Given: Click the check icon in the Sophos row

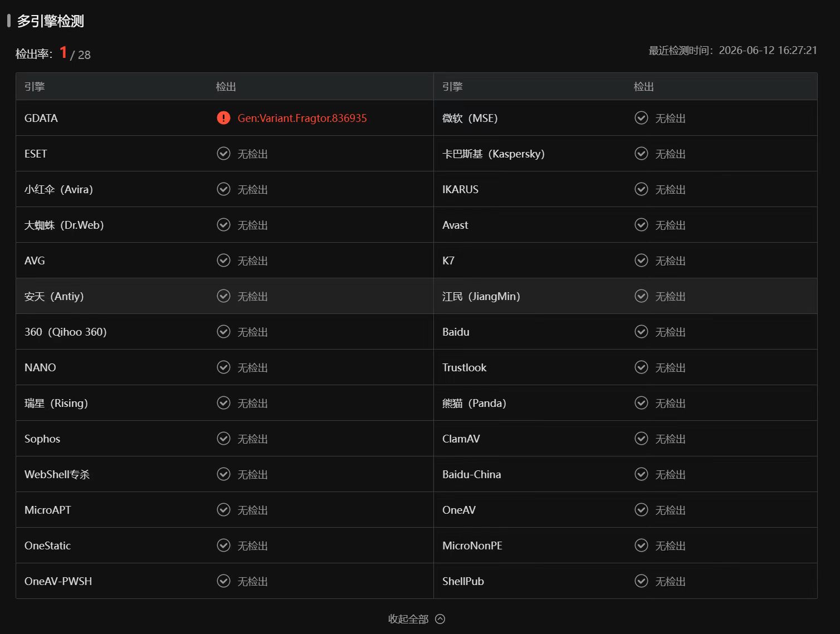Looking at the screenshot, I should (x=223, y=439).
